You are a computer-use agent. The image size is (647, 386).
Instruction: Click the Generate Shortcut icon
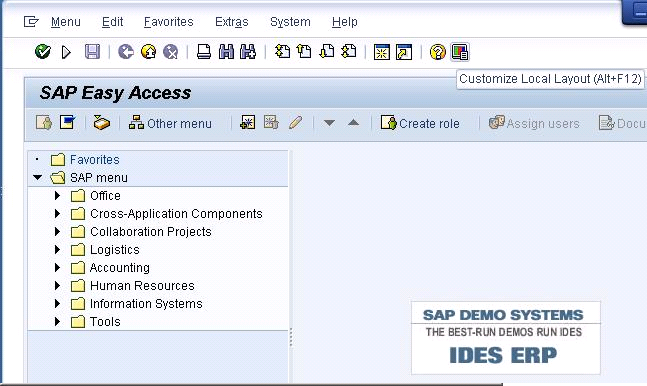404,52
